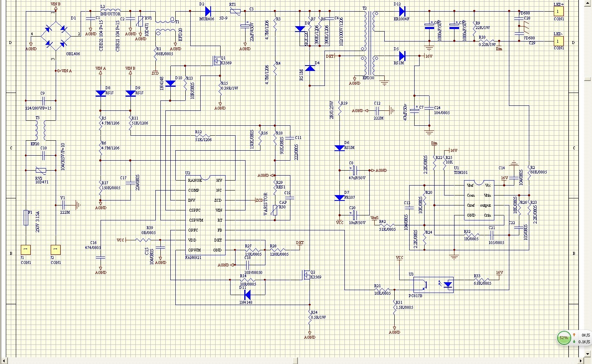Select diode D2 MUR406 symbol
This screenshot has width=592, height=364.
point(208,11)
